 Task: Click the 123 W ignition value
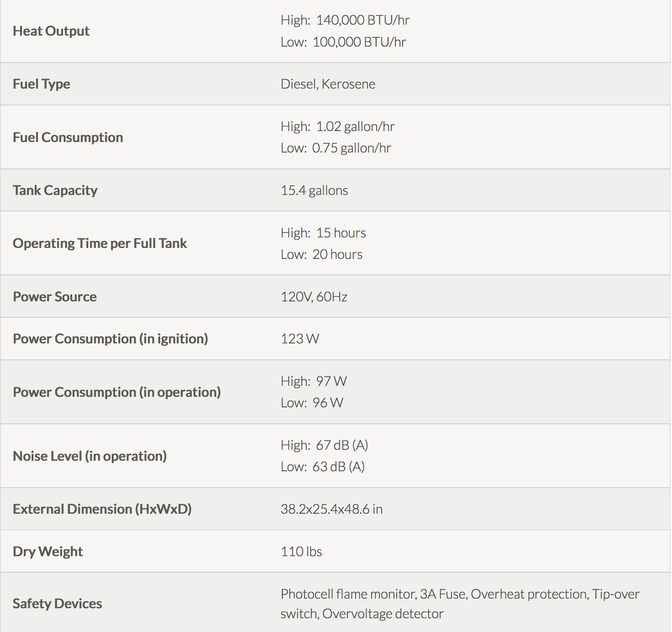[x=299, y=339]
